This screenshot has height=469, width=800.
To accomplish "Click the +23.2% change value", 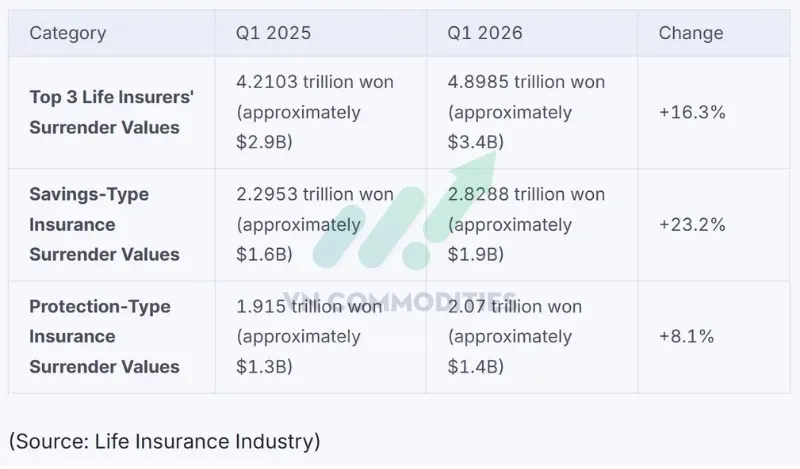I will [x=692, y=225].
